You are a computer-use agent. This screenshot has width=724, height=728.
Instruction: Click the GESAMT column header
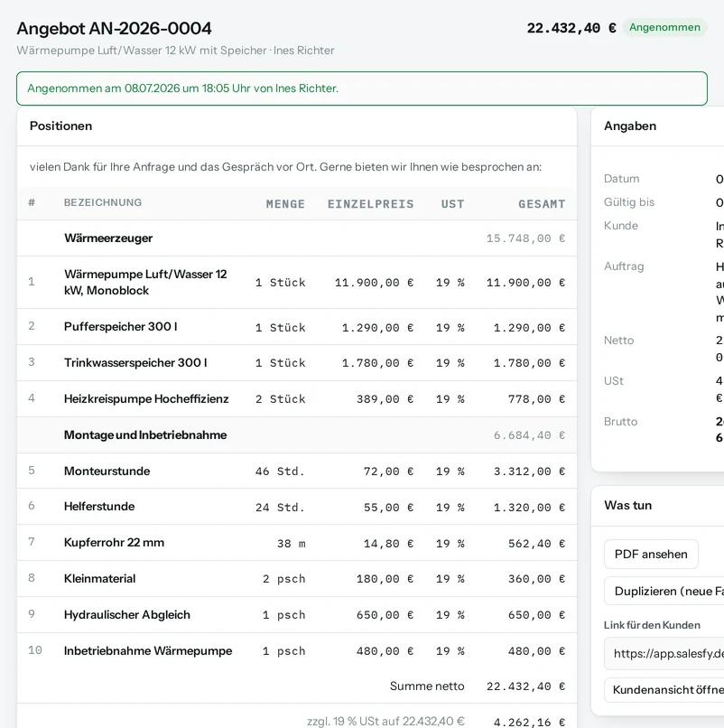point(542,204)
